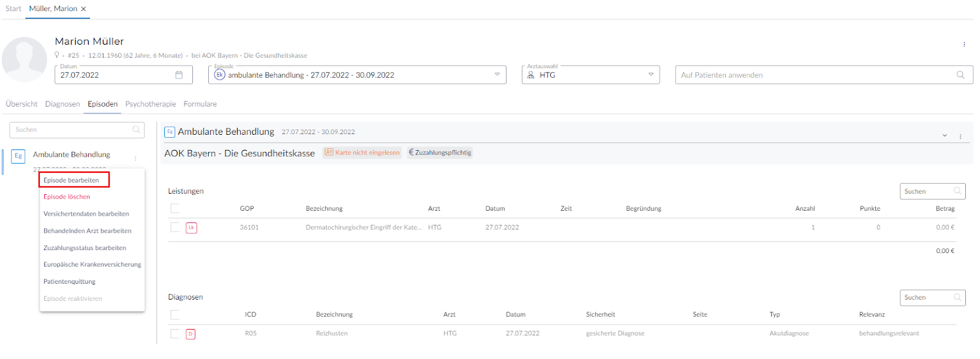The image size is (980, 359).
Task: Close the Müller, Marion tab
Action: 84,9
